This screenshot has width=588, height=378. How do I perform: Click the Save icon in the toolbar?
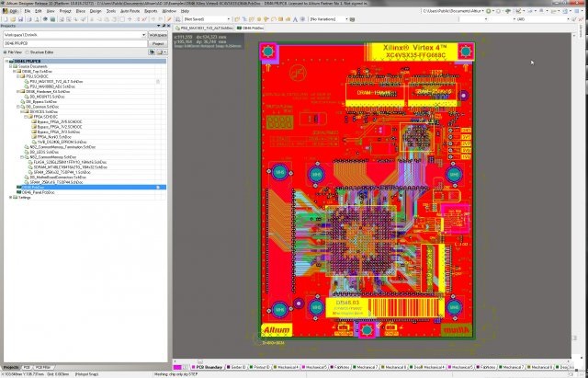[20, 19]
